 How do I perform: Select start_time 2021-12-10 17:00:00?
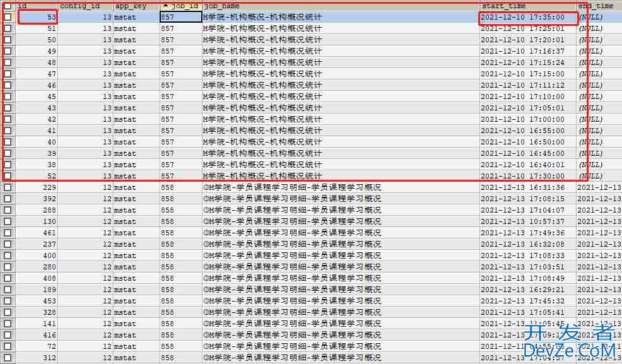coord(527,119)
